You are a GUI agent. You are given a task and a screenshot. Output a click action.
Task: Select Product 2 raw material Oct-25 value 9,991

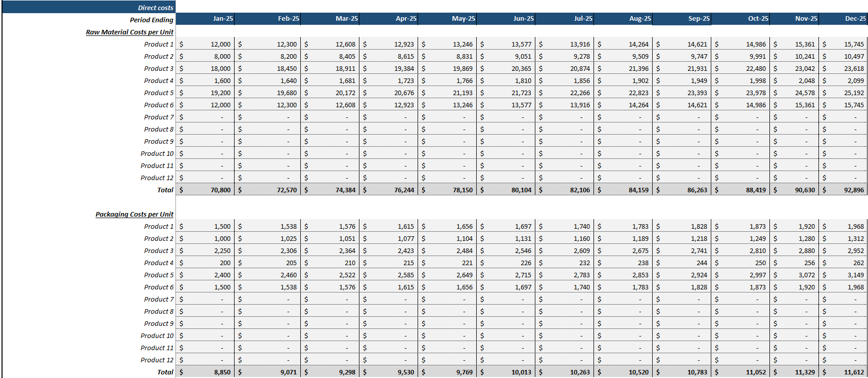(741, 56)
